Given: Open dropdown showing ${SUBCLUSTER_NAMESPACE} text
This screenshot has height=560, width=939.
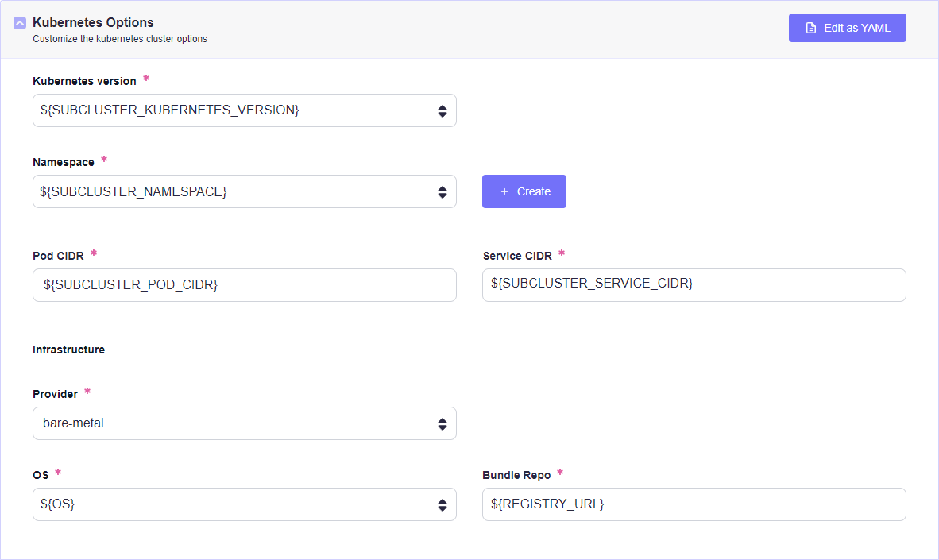Looking at the screenshot, I should (133, 191).
